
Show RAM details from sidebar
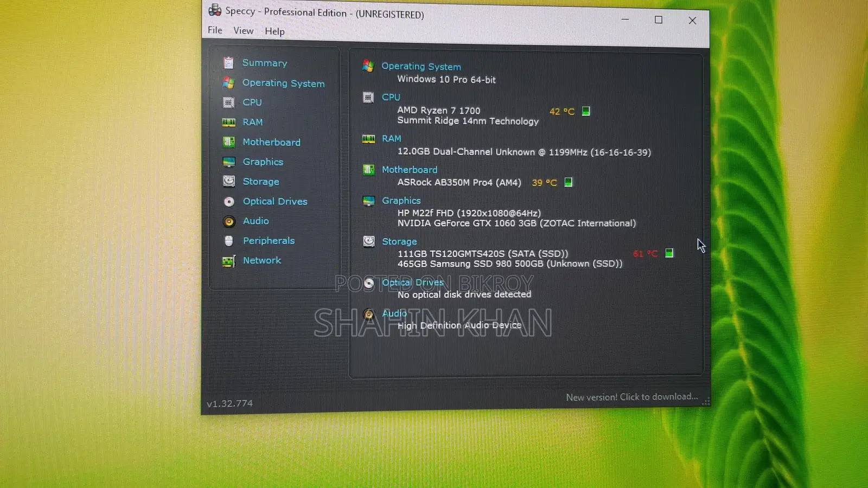pyautogui.click(x=253, y=123)
